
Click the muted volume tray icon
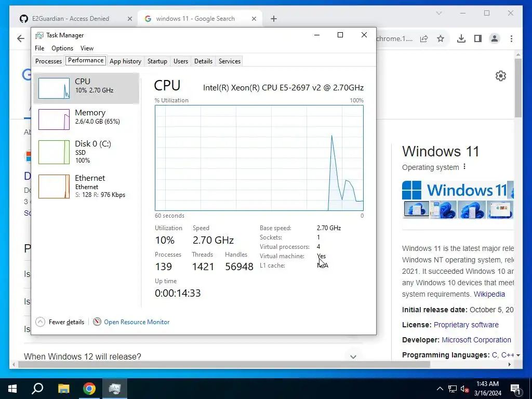465,389
